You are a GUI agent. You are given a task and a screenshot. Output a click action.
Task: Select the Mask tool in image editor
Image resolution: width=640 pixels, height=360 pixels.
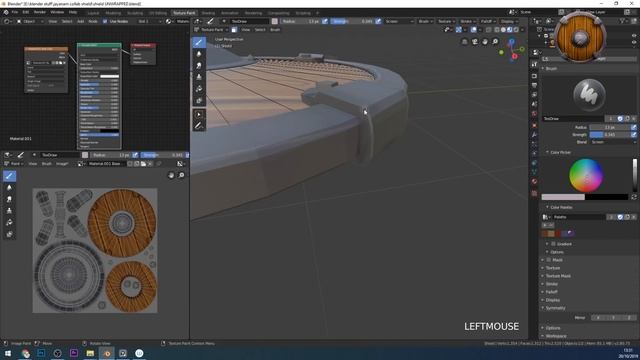point(9,234)
